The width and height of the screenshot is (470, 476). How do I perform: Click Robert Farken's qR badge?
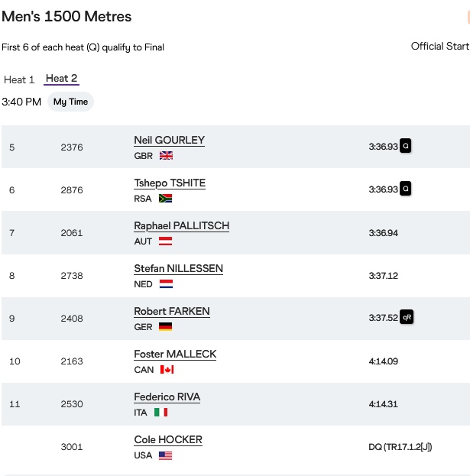(407, 317)
